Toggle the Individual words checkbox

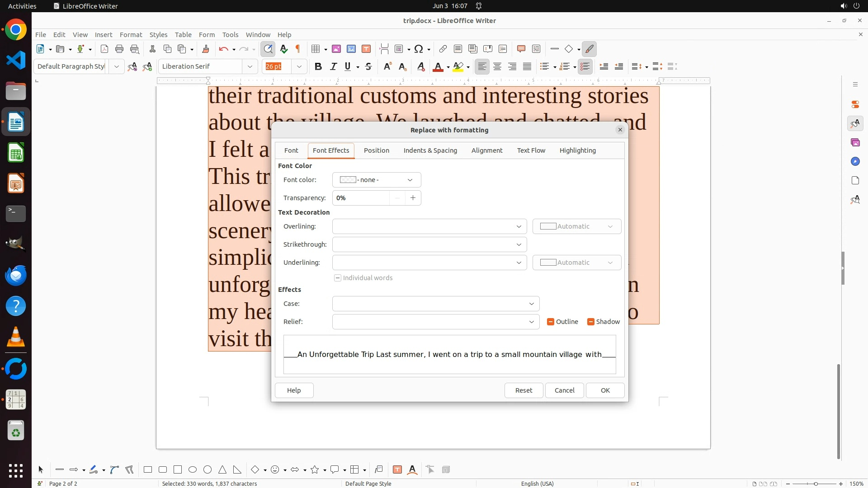click(338, 278)
